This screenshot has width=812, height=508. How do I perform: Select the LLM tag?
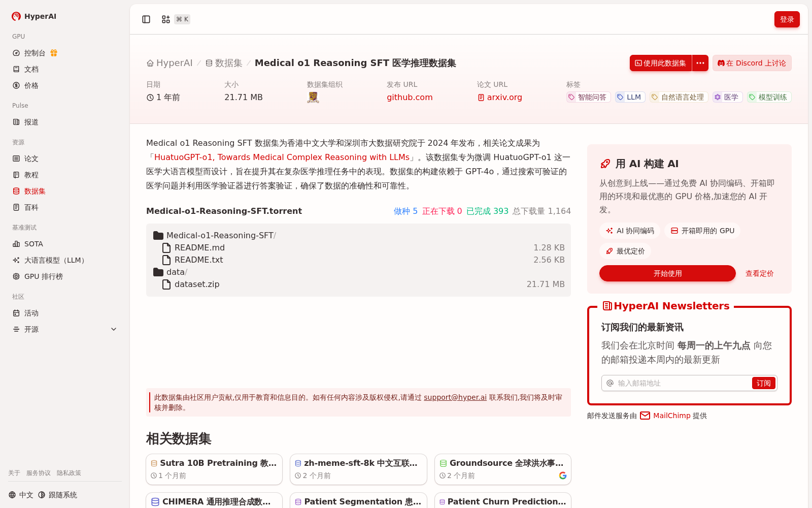click(x=630, y=97)
